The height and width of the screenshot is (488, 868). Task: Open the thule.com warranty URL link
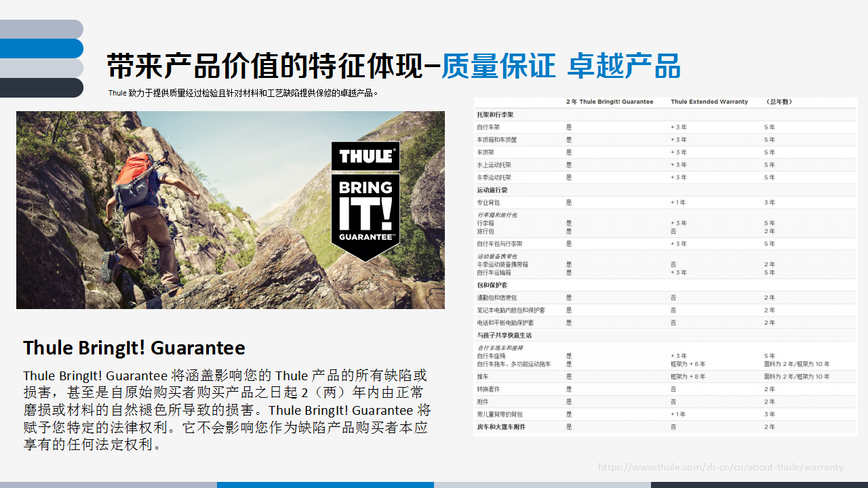(721, 467)
